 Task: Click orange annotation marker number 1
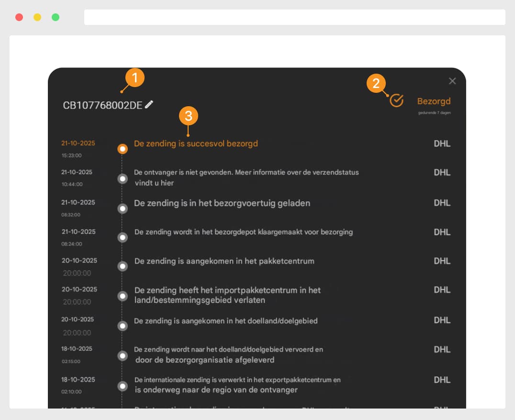134,78
